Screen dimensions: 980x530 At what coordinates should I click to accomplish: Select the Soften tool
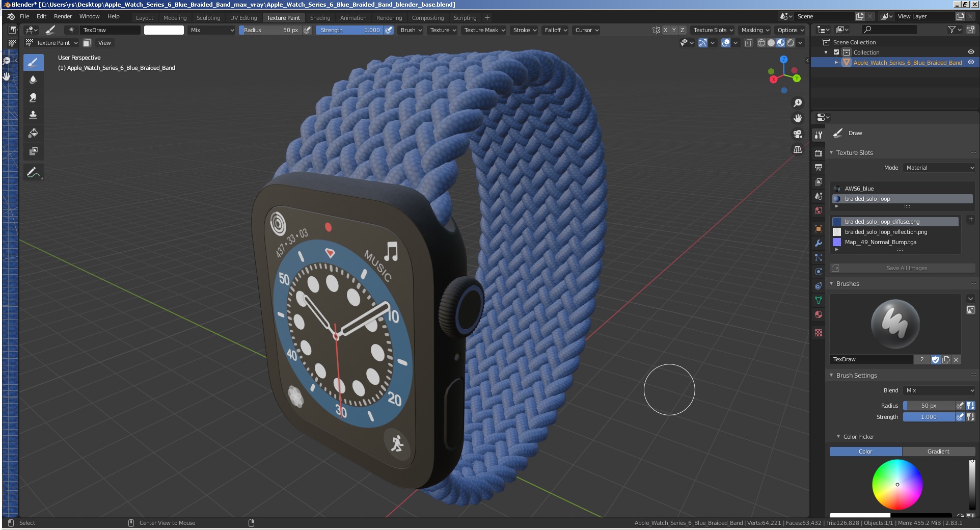point(33,80)
